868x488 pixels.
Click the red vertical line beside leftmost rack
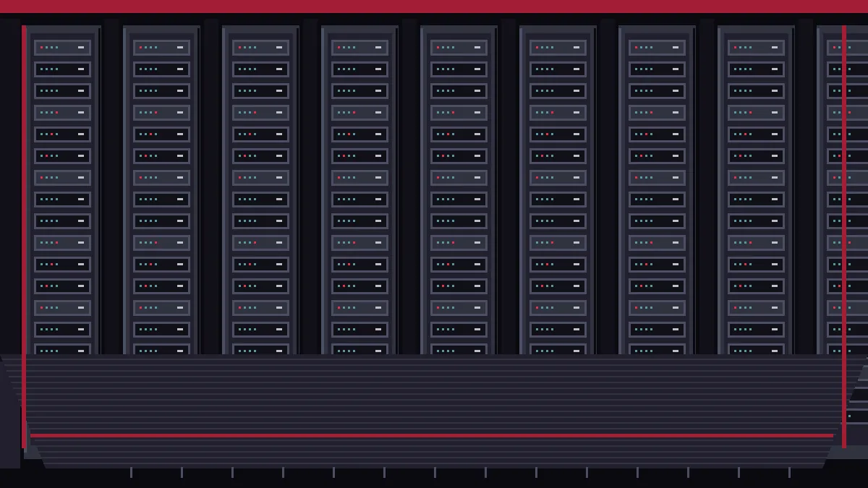[24, 236]
